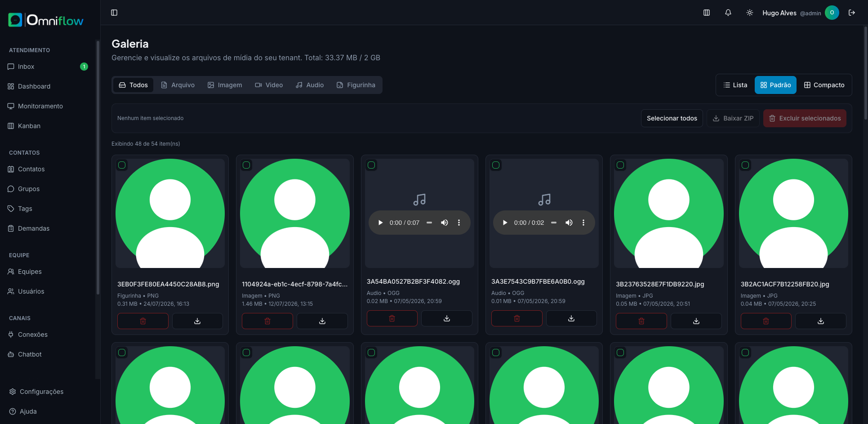
Task: Click Selecionar todos button
Action: [672, 118]
